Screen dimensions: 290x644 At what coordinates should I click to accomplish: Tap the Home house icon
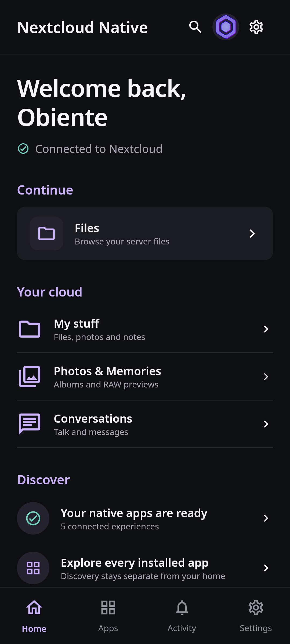[x=34, y=608]
